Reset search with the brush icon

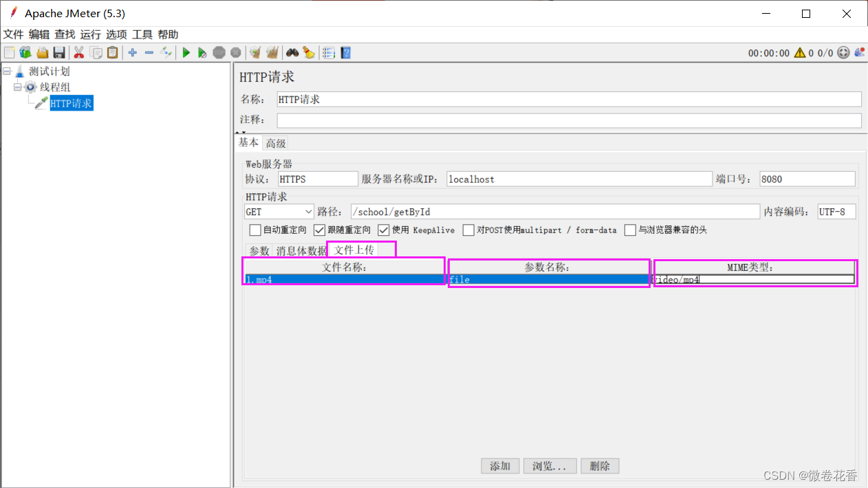click(x=309, y=52)
